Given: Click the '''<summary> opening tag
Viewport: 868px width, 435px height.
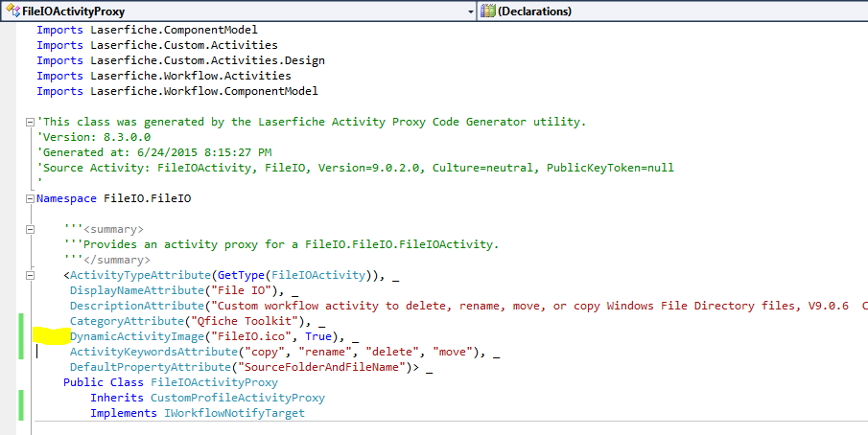Looking at the screenshot, I should coord(104,229).
